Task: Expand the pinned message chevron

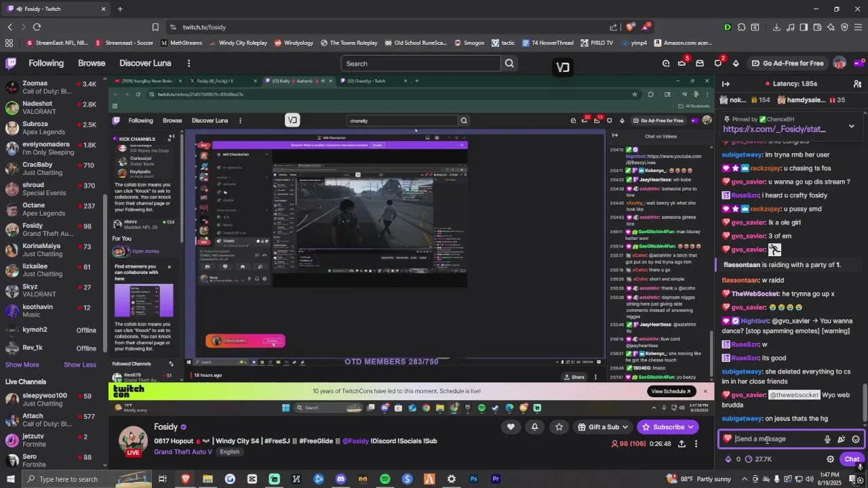Action: (852, 126)
